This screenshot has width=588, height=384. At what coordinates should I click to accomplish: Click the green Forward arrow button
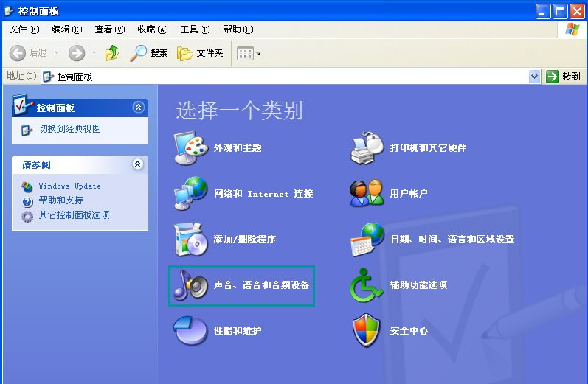[77, 53]
